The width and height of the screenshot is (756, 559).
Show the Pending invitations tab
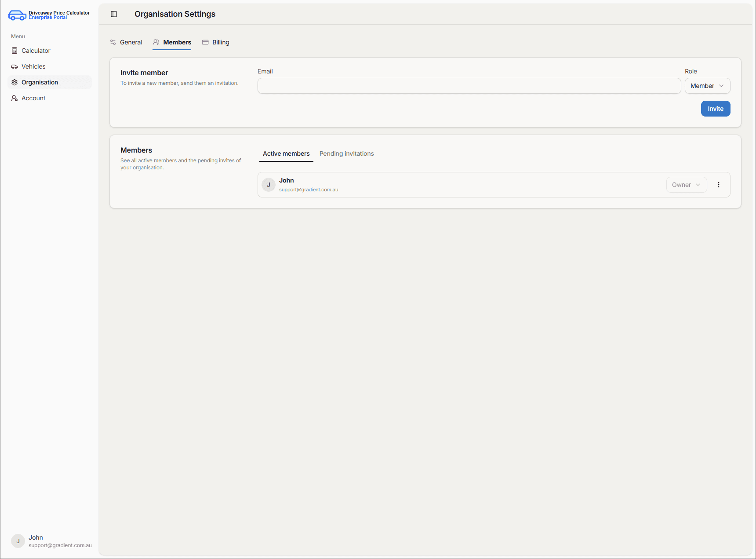click(x=346, y=153)
